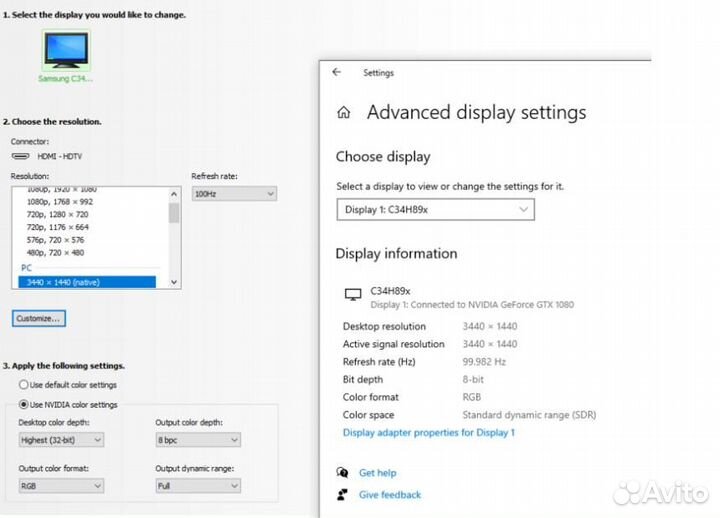Open the Output color depth dropdown
This screenshot has height=518, width=720.
coord(198,440)
